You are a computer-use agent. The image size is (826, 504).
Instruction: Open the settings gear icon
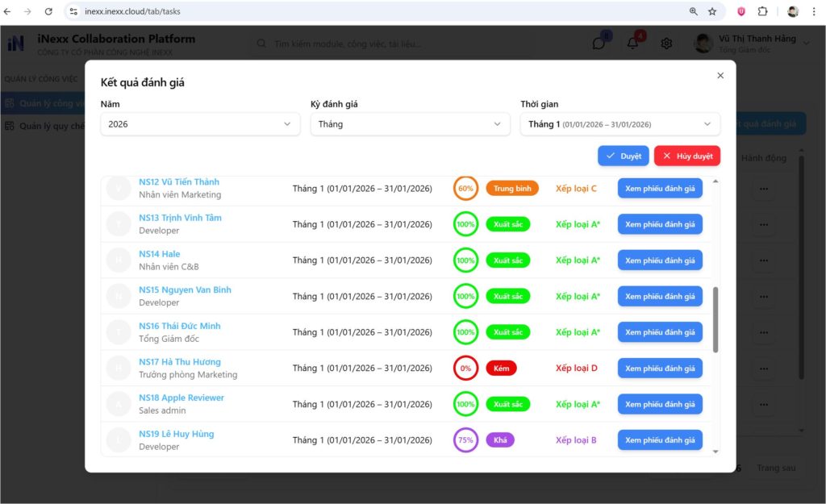666,44
